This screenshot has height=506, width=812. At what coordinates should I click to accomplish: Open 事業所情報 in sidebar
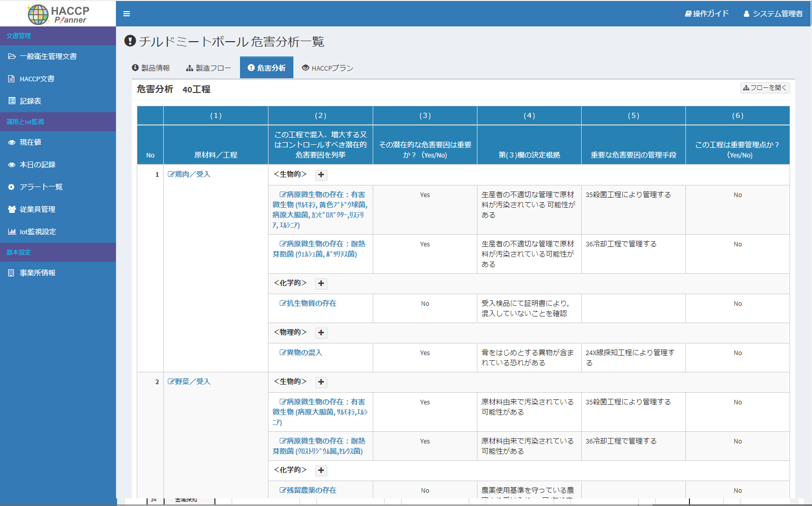58,273
